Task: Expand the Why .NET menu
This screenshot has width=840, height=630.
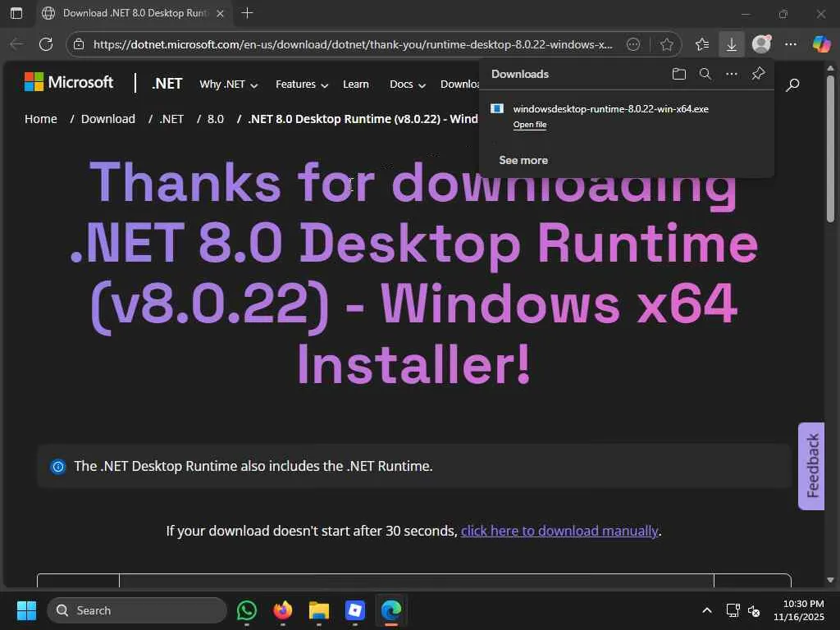Action: (228, 84)
